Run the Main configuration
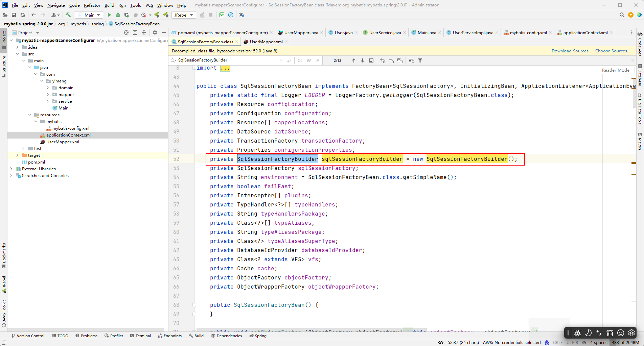The height and width of the screenshot is (346, 644). 109,15
